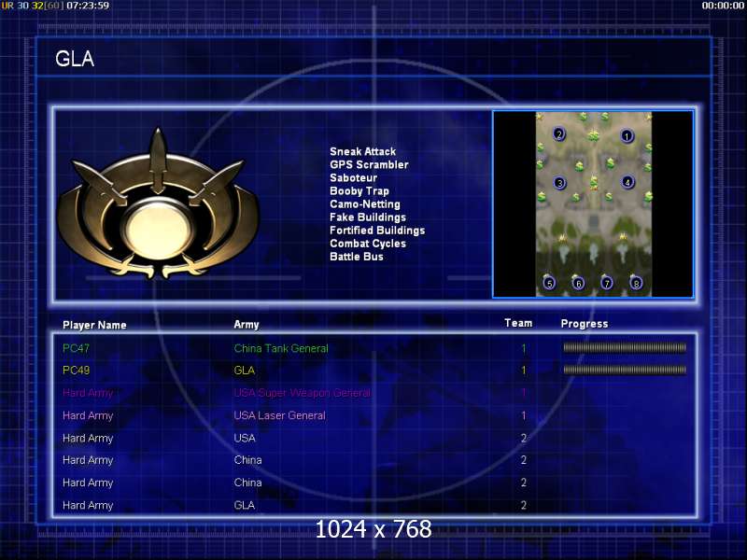The image size is (747, 560).
Task: Click start position 8 marker on the map
Action: coord(636,284)
